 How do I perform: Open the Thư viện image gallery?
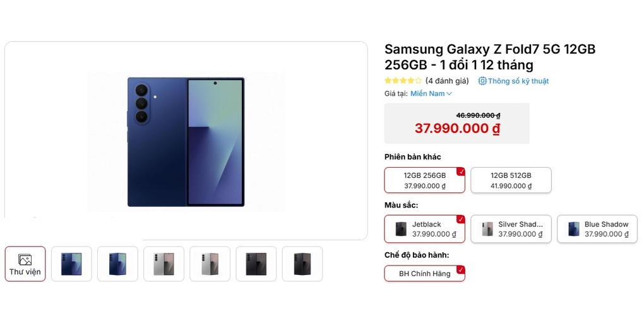click(x=25, y=264)
